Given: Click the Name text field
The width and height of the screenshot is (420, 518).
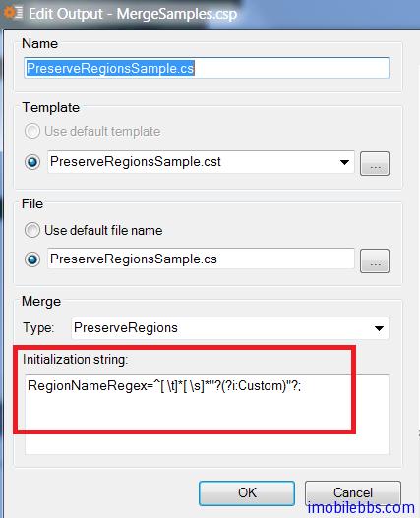Looking at the screenshot, I should 207,68.
